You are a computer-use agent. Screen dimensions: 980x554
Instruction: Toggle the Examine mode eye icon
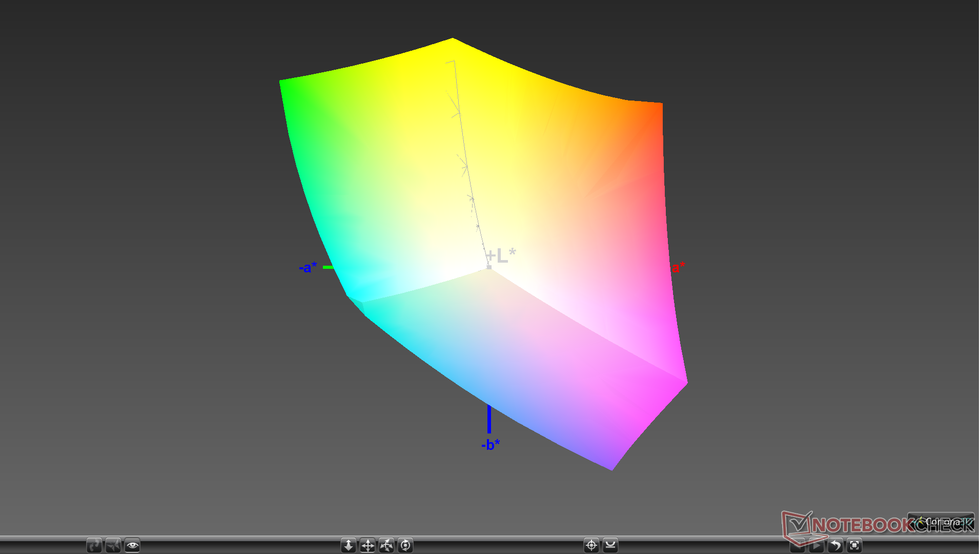(x=132, y=545)
